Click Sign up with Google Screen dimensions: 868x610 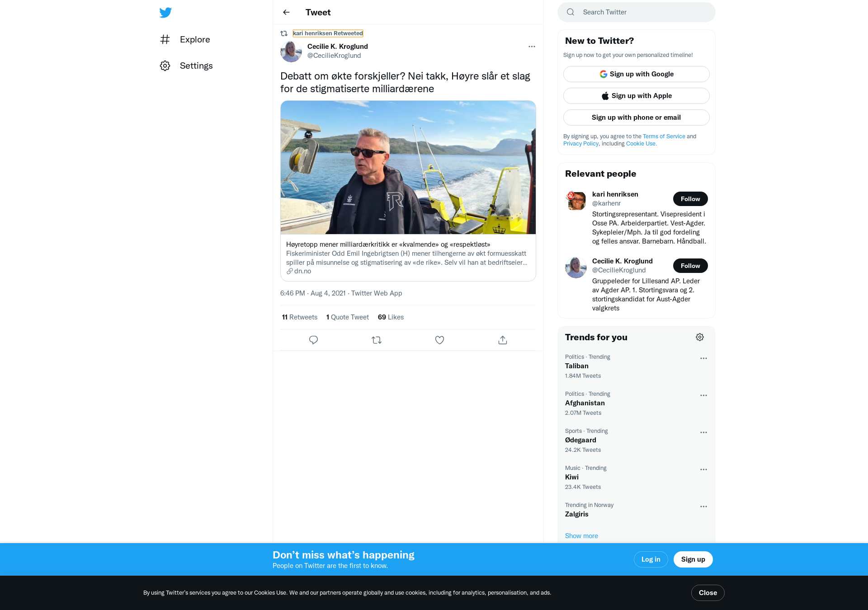point(636,74)
